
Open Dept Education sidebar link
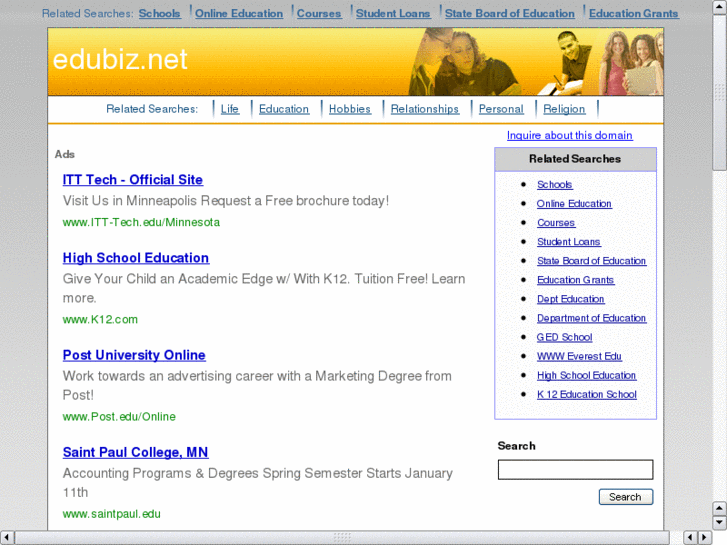click(571, 299)
